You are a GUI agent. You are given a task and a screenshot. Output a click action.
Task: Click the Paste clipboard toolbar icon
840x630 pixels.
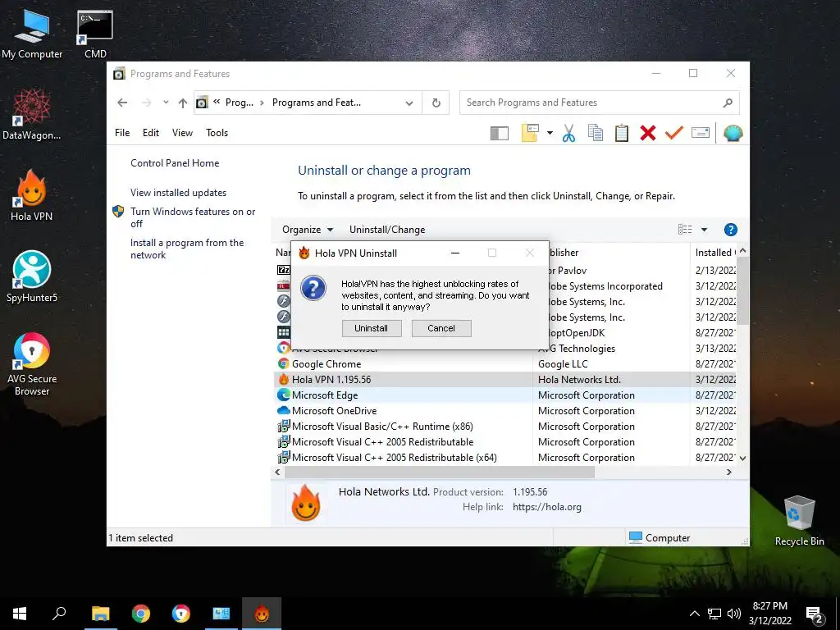(x=622, y=133)
